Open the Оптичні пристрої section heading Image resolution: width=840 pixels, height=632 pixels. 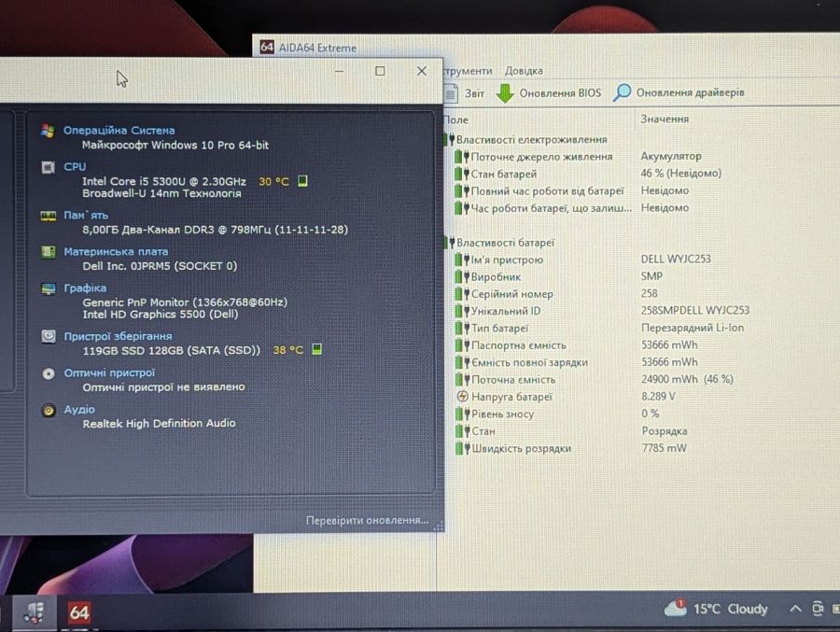(109, 372)
